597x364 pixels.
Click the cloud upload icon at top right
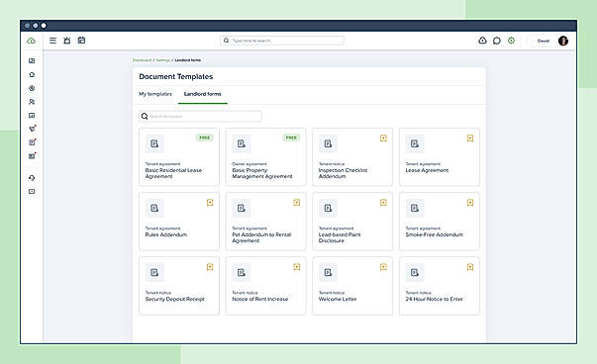tap(482, 41)
